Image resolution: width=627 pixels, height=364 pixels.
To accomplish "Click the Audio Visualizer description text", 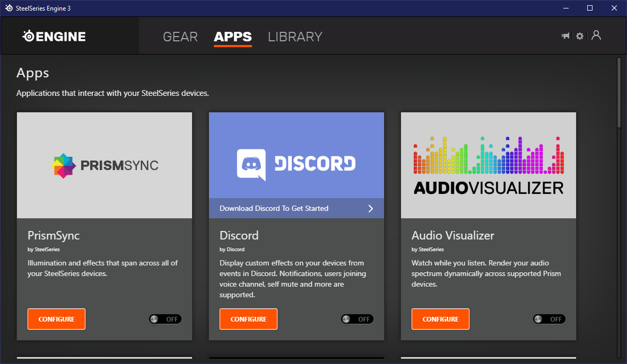I will (486, 274).
